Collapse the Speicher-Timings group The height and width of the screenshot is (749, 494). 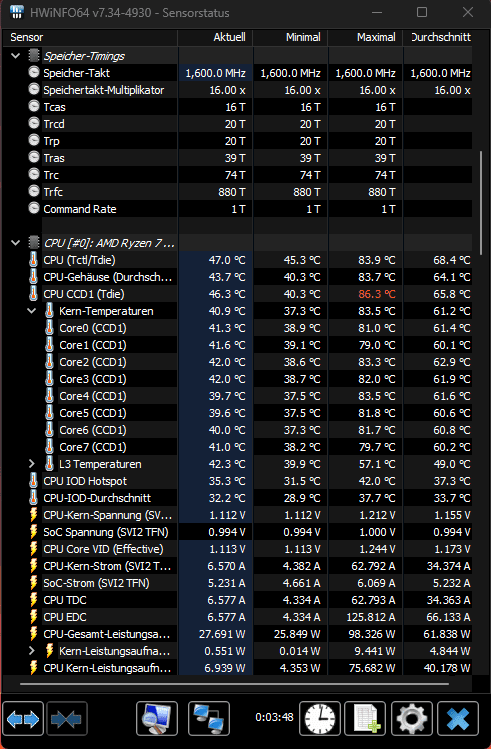(x=16, y=56)
